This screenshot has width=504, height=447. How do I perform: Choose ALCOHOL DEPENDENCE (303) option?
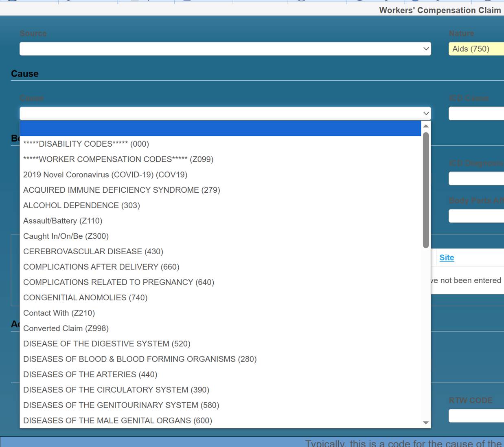[x=81, y=205]
